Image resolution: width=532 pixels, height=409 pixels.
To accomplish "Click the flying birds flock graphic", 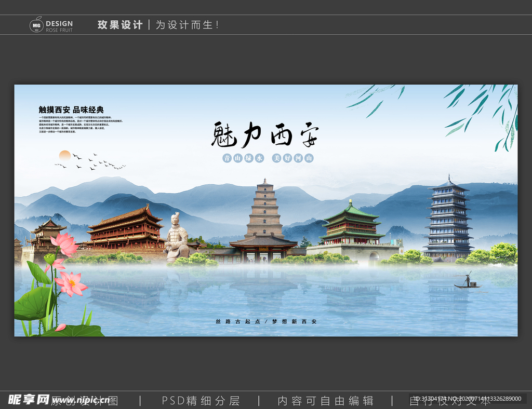I will click(x=88, y=161).
